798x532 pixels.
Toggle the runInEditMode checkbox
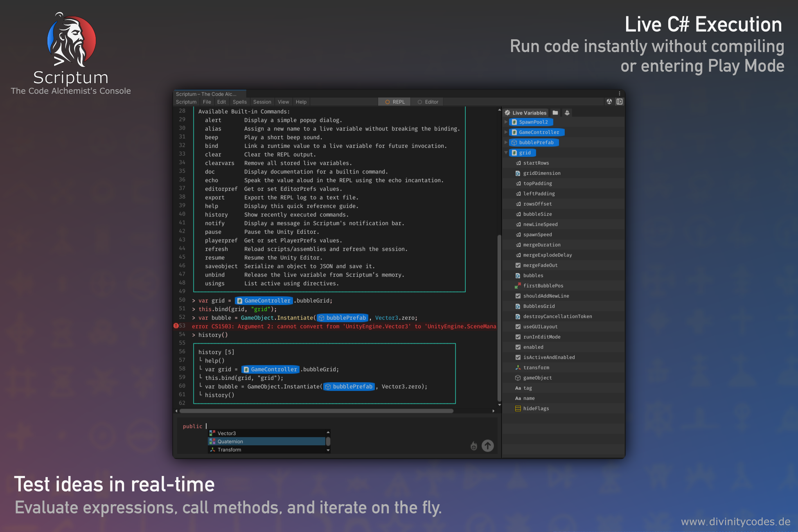[518, 337]
